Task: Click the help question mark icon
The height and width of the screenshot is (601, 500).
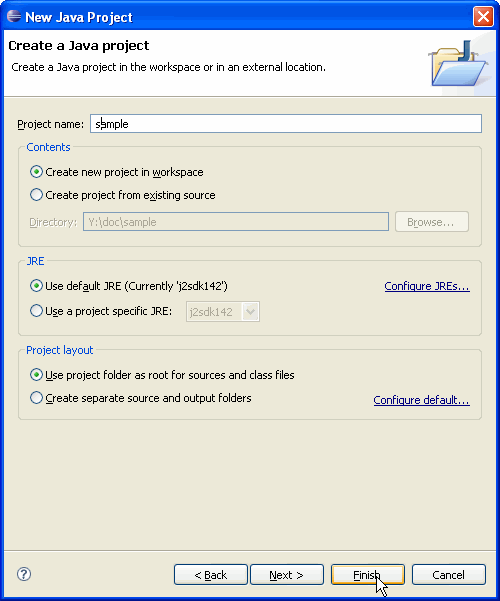Action: pyautogui.click(x=24, y=574)
